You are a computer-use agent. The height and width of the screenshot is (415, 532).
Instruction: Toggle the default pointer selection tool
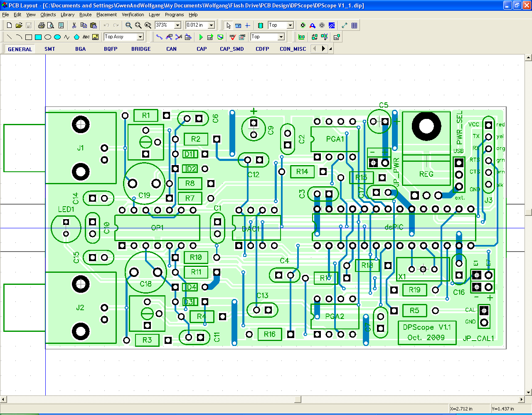[228, 25]
